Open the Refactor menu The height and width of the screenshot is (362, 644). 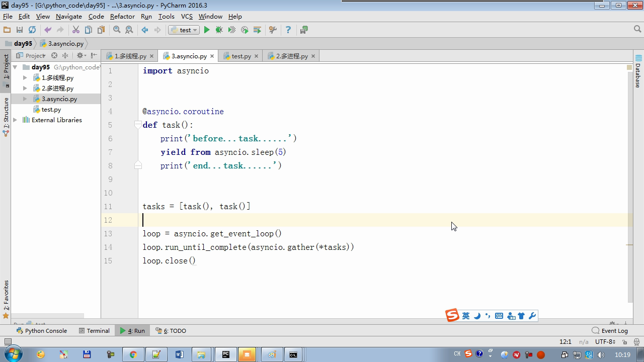click(122, 16)
